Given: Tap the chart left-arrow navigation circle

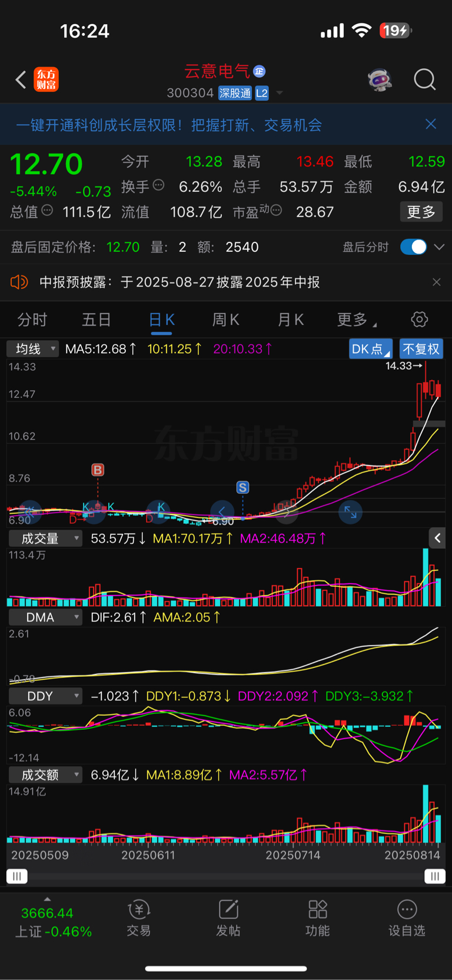Looking at the screenshot, I should click(x=222, y=511).
